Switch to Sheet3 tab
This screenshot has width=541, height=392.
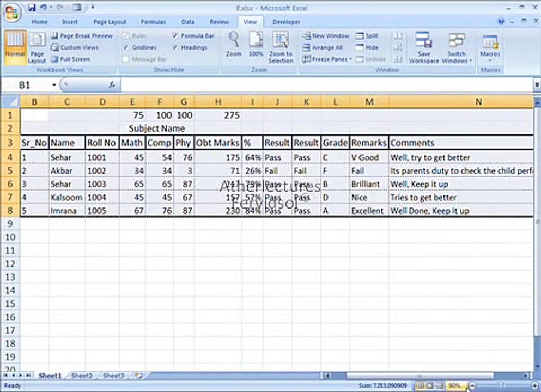point(113,376)
